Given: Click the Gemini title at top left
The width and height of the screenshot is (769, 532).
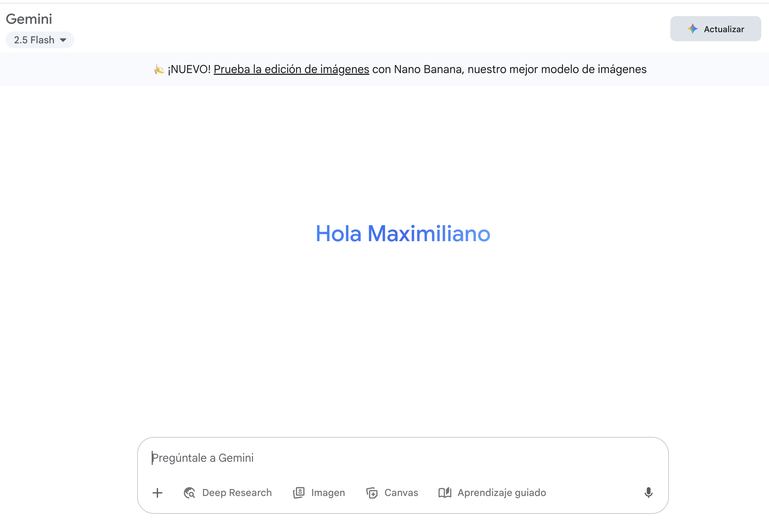Looking at the screenshot, I should tap(29, 19).
